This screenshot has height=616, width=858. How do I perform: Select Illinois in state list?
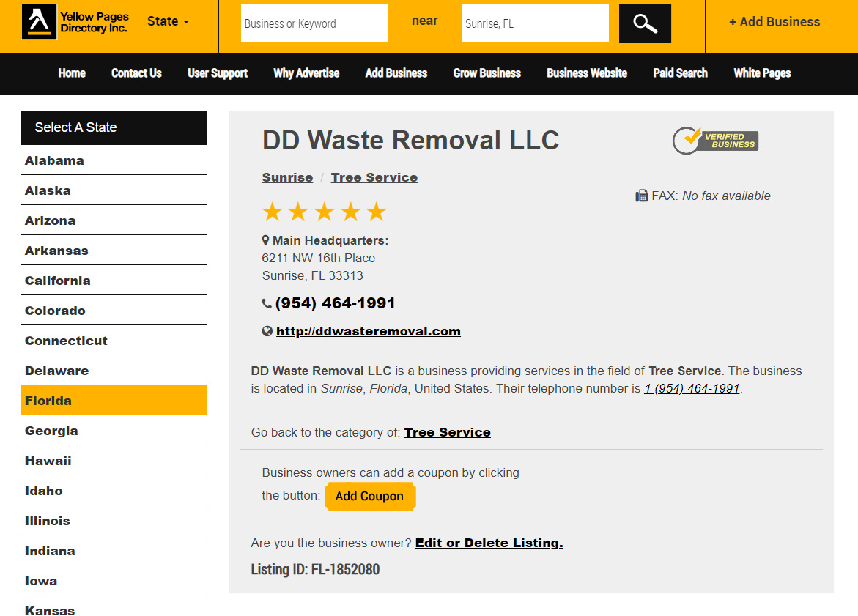point(114,521)
